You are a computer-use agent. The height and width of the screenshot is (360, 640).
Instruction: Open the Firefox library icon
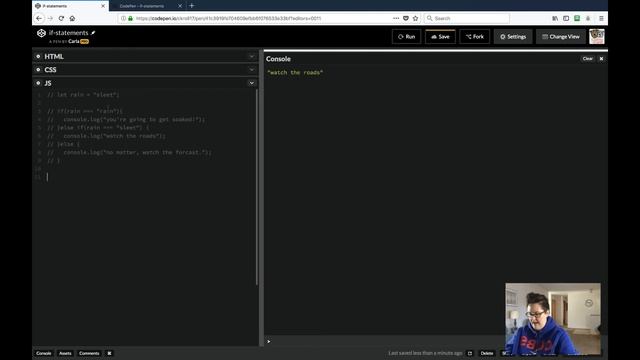click(555, 18)
